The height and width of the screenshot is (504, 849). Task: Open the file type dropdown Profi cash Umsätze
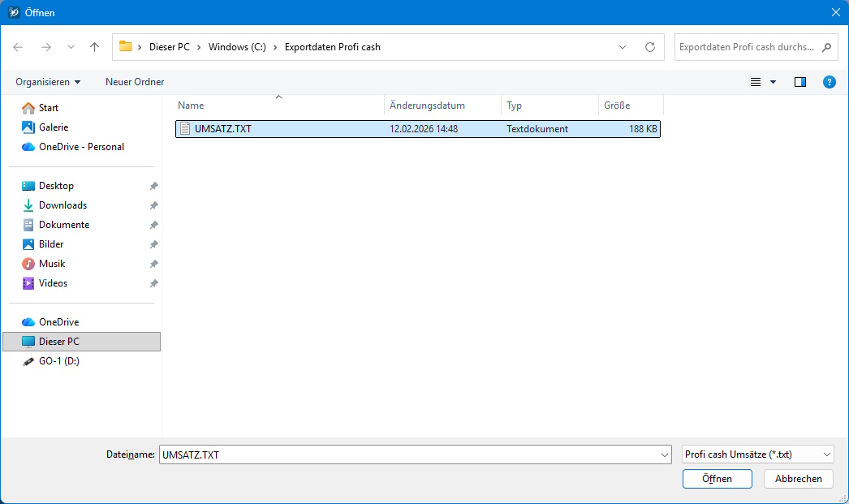[x=757, y=454]
